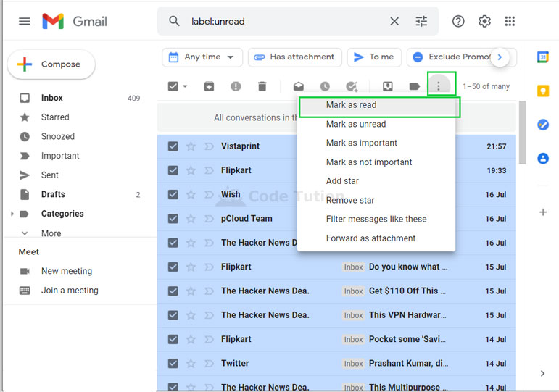Click the Mark as read envelope icon

coord(299,86)
